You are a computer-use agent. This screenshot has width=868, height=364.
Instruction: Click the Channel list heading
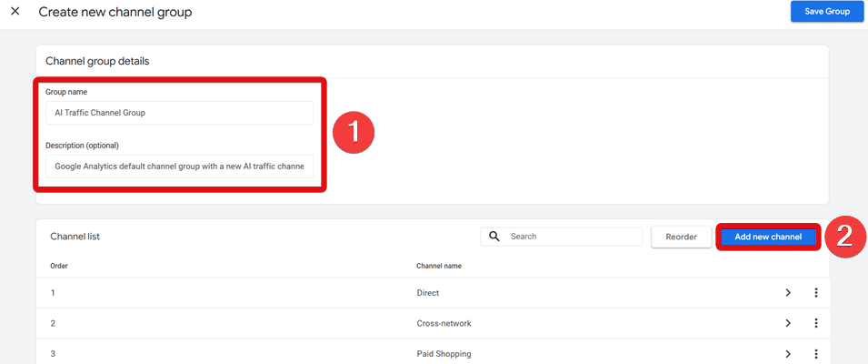click(75, 237)
